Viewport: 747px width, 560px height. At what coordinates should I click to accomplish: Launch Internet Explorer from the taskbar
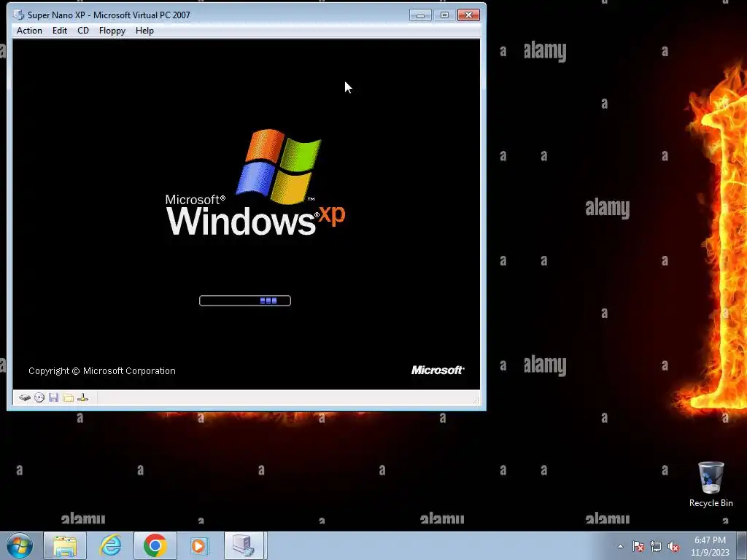[110, 545]
